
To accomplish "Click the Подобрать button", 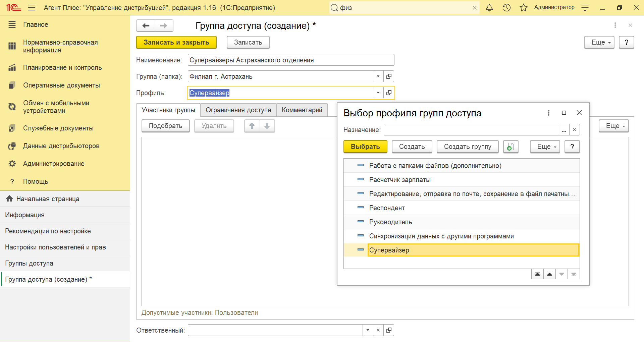I will [x=166, y=126].
